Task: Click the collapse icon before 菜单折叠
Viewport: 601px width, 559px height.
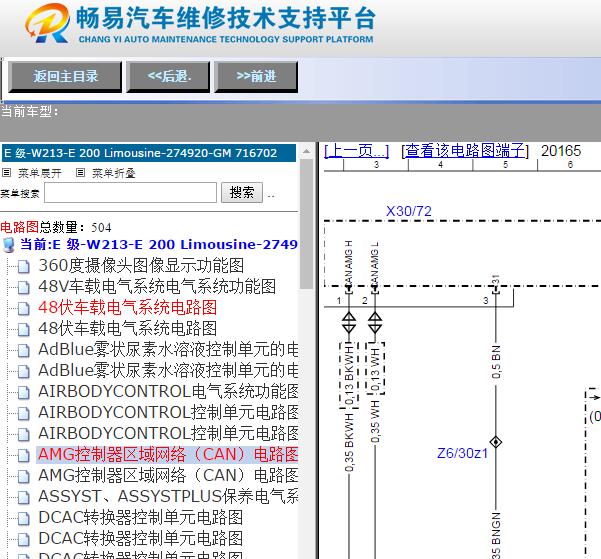Action: coord(80,173)
